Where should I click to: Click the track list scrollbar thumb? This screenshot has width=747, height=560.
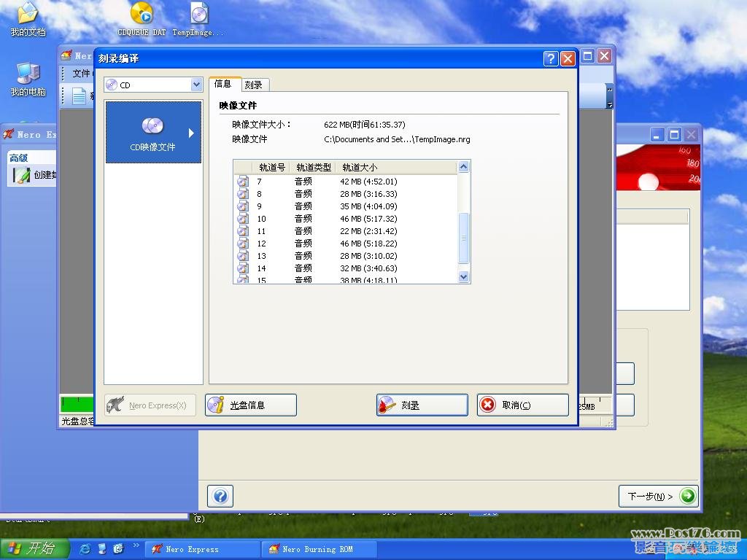point(463,238)
